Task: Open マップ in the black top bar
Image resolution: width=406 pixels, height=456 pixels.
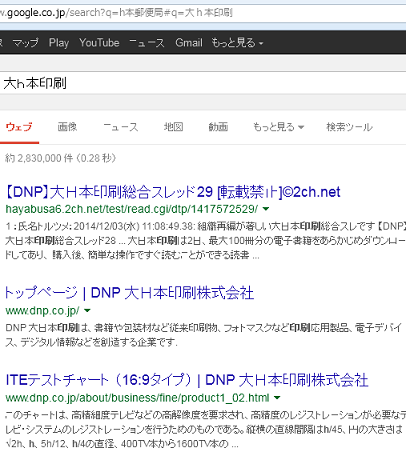Action: pyautogui.click(x=25, y=43)
